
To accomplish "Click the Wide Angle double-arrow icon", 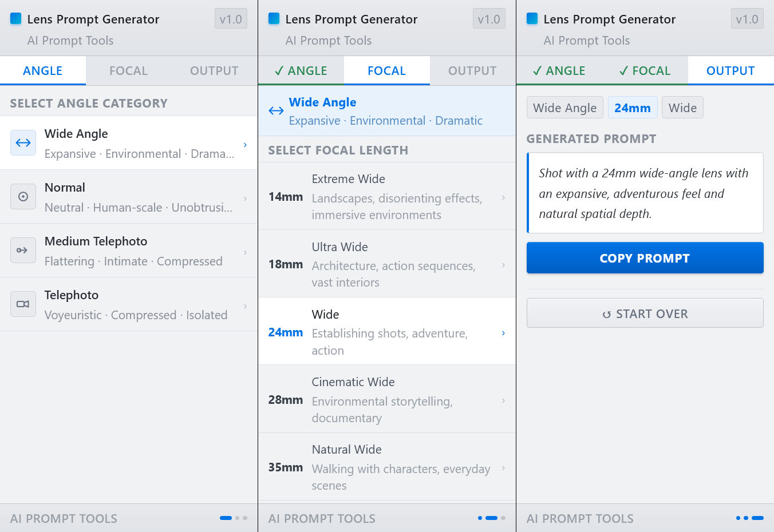I will [23, 143].
